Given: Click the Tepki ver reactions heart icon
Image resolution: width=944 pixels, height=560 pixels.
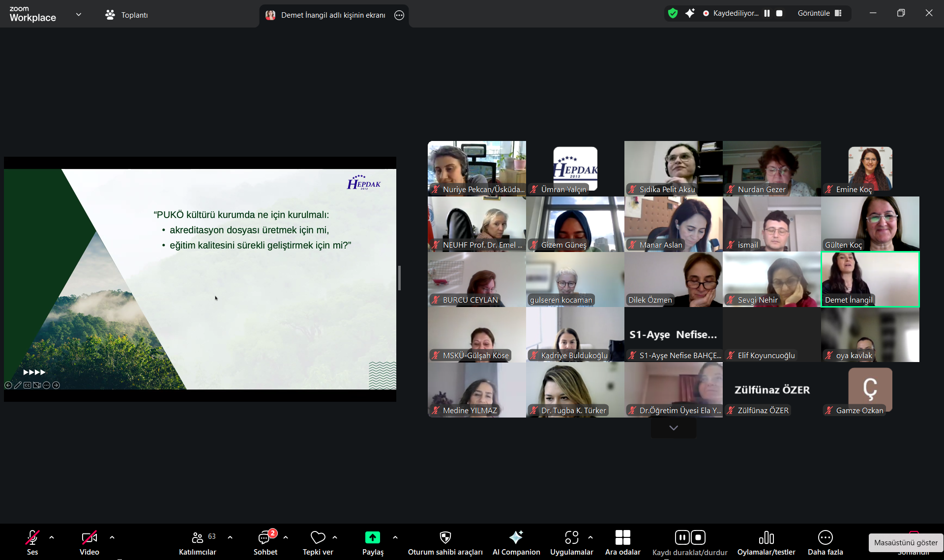Looking at the screenshot, I should click(318, 538).
